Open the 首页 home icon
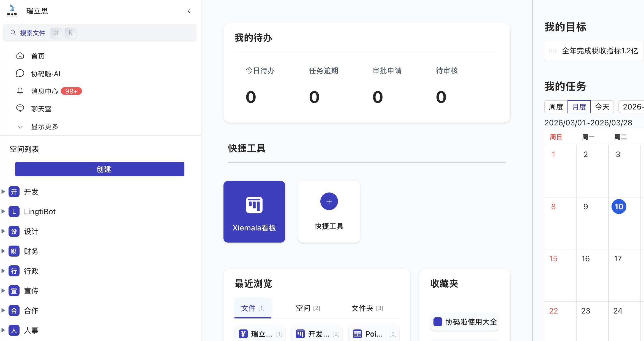Image resolution: width=644 pixels, height=341 pixels. [20, 56]
